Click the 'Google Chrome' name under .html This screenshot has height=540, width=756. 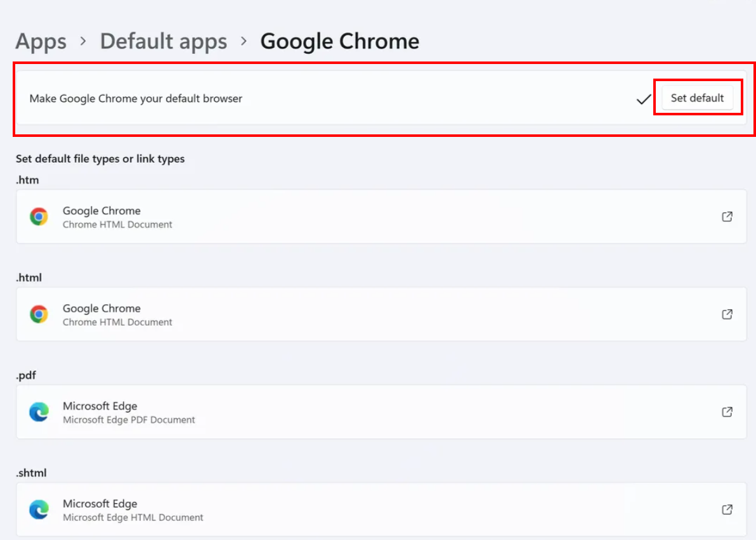click(101, 309)
